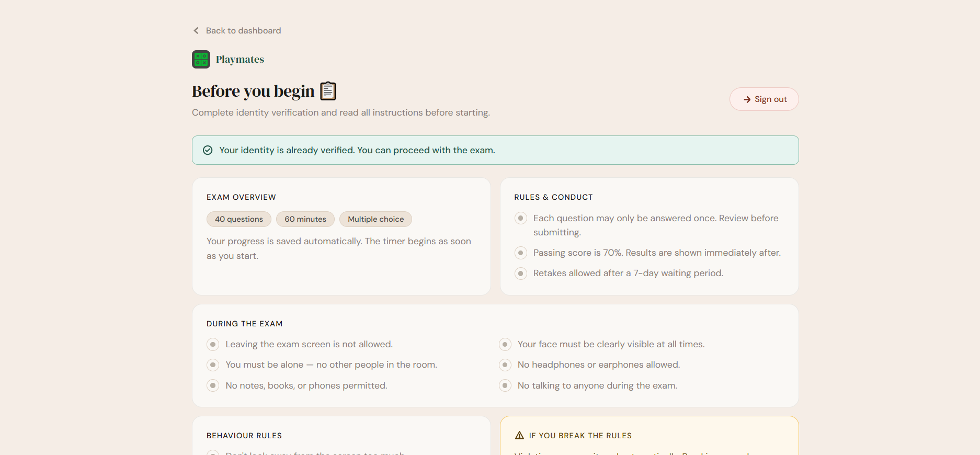Click Complete identity verification subtitle text
The image size is (980, 455).
(x=341, y=112)
